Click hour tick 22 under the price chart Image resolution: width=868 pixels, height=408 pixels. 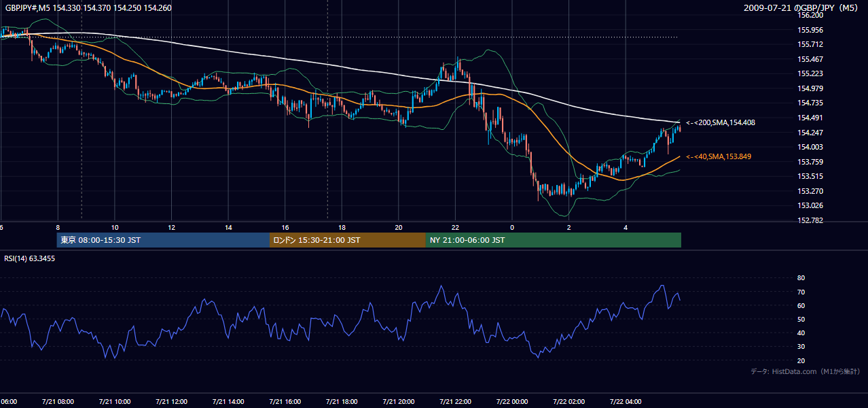point(456,228)
